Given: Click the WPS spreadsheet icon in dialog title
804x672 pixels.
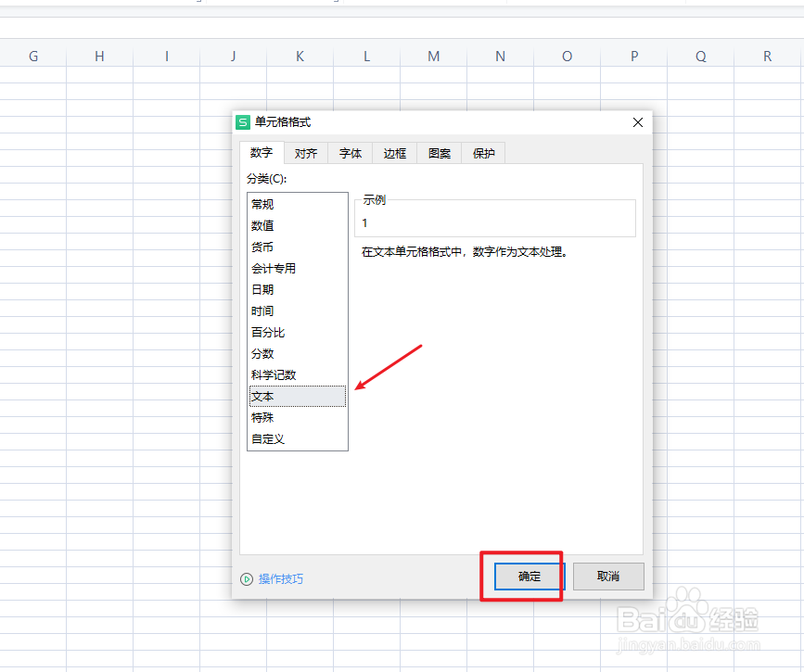Looking at the screenshot, I should (243, 122).
